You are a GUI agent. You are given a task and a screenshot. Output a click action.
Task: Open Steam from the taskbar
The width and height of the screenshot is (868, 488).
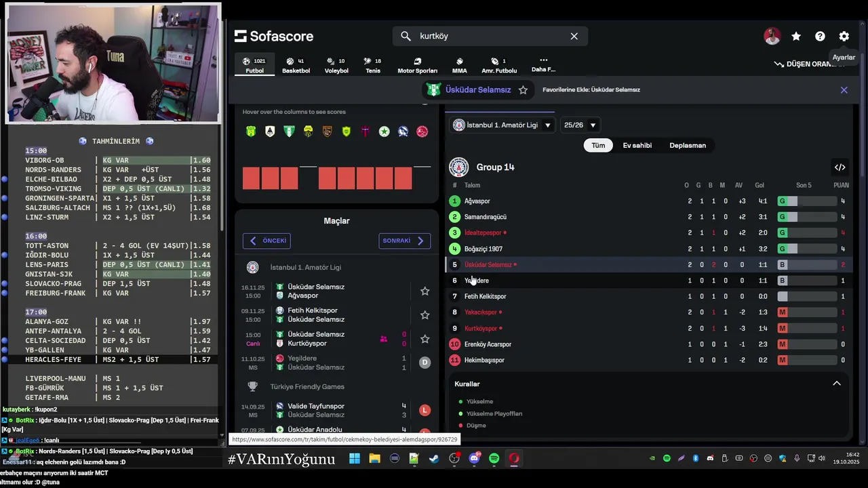click(x=434, y=459)
